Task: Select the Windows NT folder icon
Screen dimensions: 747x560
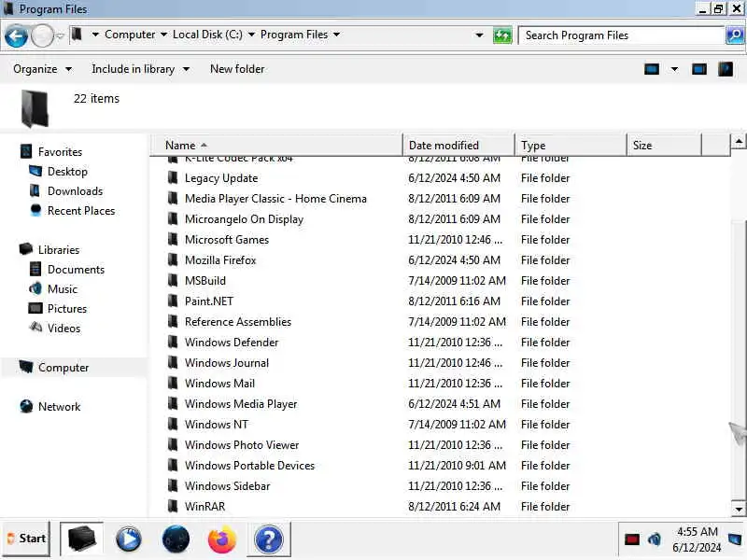Action: pos(173,424)
